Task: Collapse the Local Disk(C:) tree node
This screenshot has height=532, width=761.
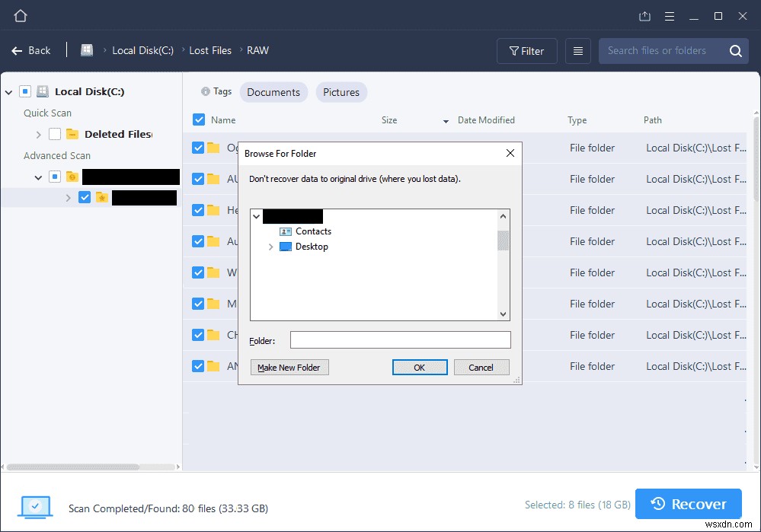Action: [8, 92]
